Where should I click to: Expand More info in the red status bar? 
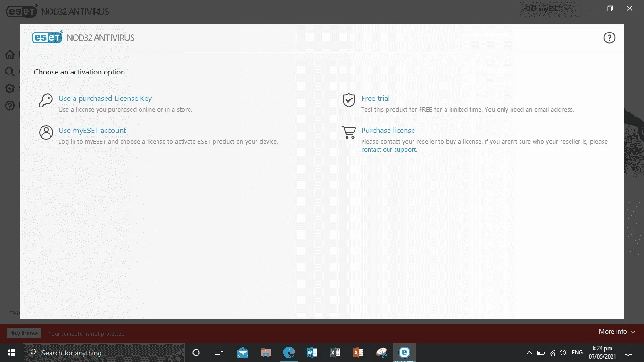(x=617, y=332)
